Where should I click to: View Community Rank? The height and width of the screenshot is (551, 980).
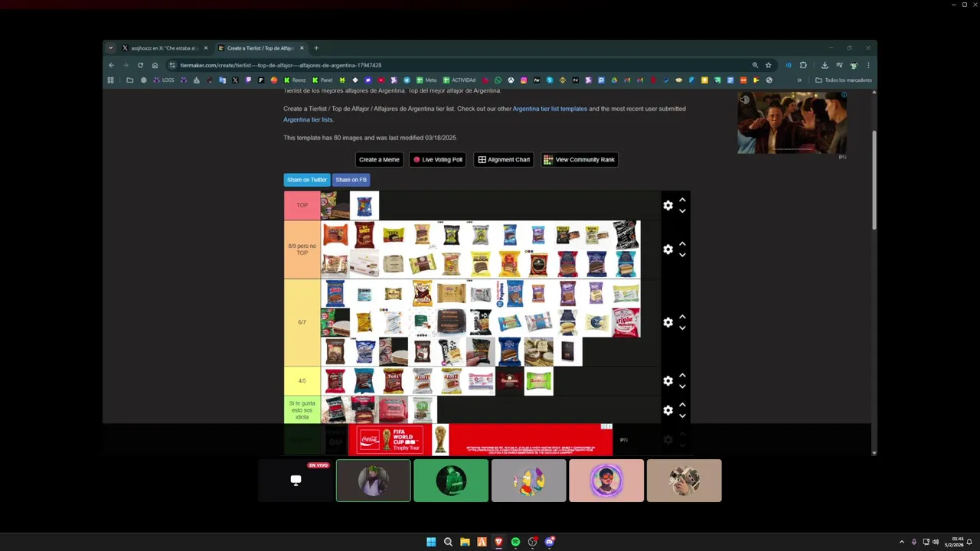click(580, 159)
